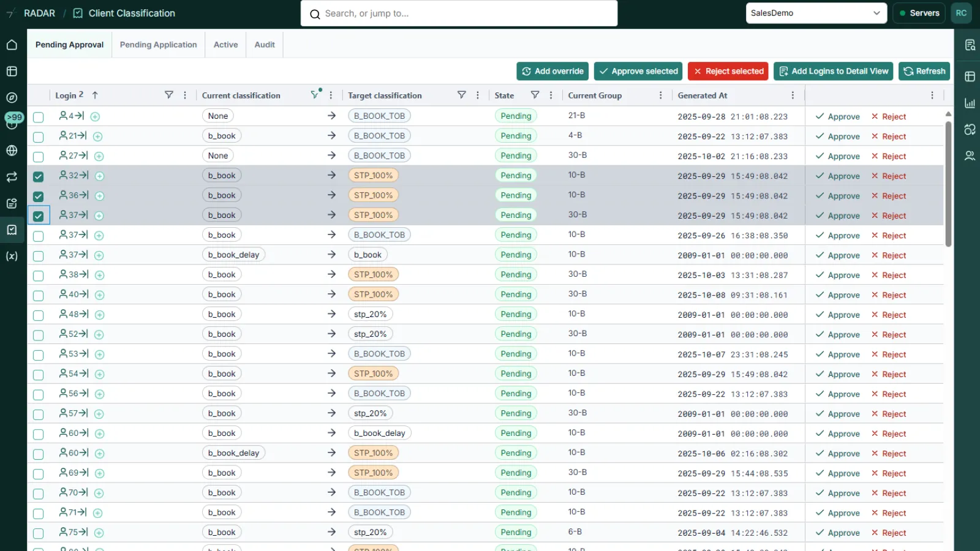The height and width of the screenshot is (551, 980).
Task: Click the Reject selected button
Action: click(x=728, y=71)
